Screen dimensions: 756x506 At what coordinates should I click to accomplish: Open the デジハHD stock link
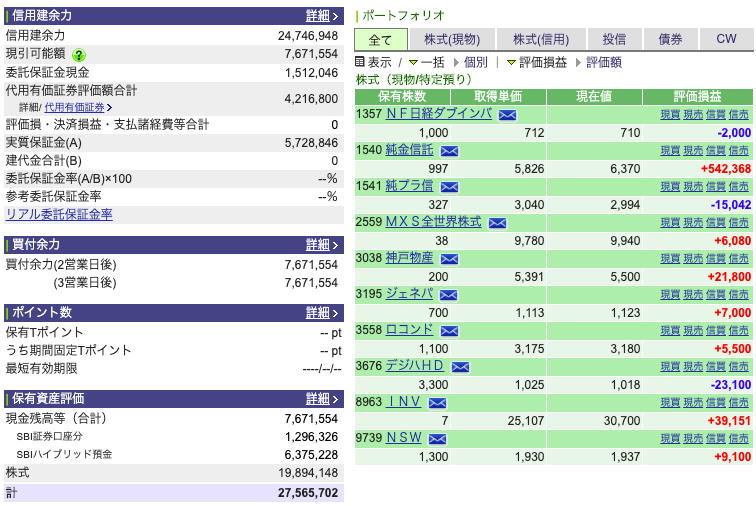pos(415,366)
